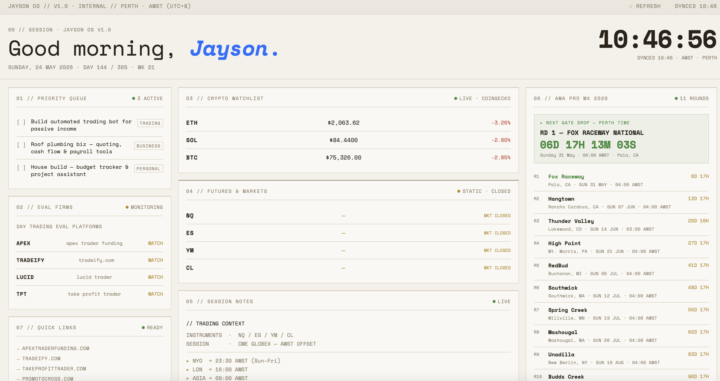Click the 11 ROUNDS indicator in MX panel
The height and width of the screenshot is (381, 720).
pos(692,98)
